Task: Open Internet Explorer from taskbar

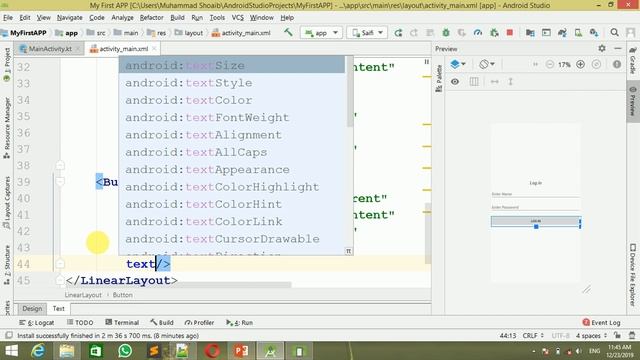Action: tap(38, 351)
